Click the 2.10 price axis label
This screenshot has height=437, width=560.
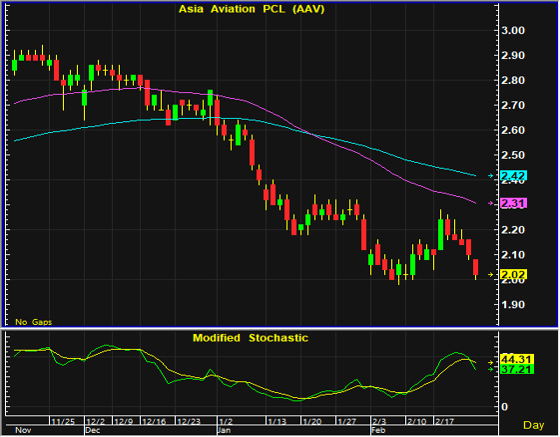coord(513,255)
